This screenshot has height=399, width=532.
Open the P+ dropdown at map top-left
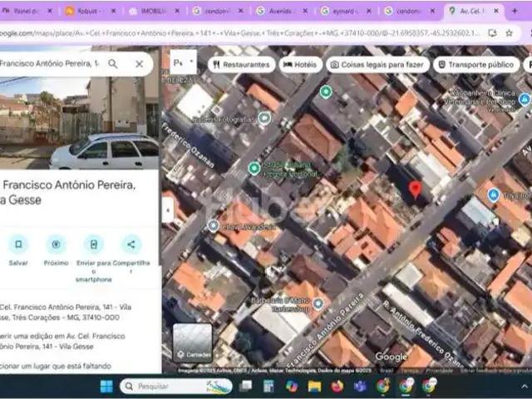point(183,63)
